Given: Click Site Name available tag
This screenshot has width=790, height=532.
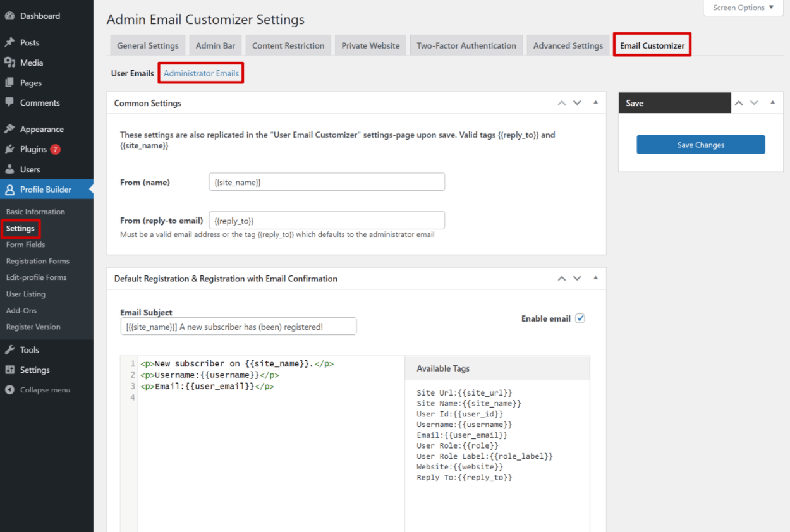Looking at the screenshot, I should tap(469, 403).
